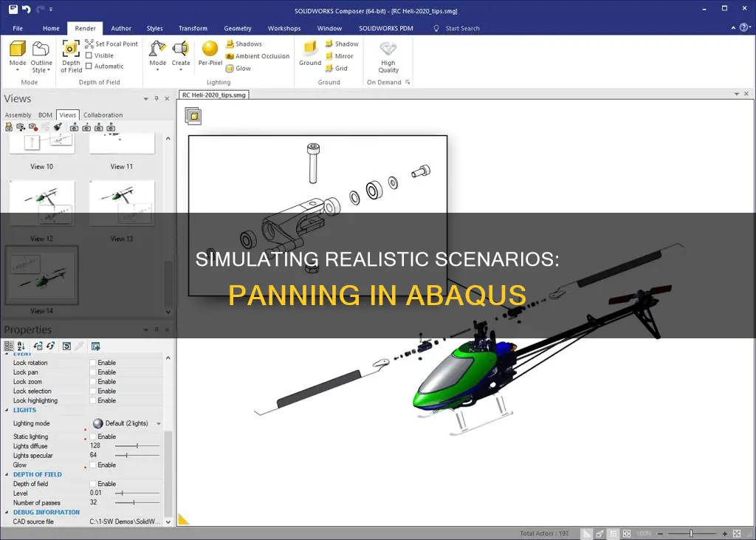Click the Ground button
This screenshot has width=756, height=540.
coord(310,53)
